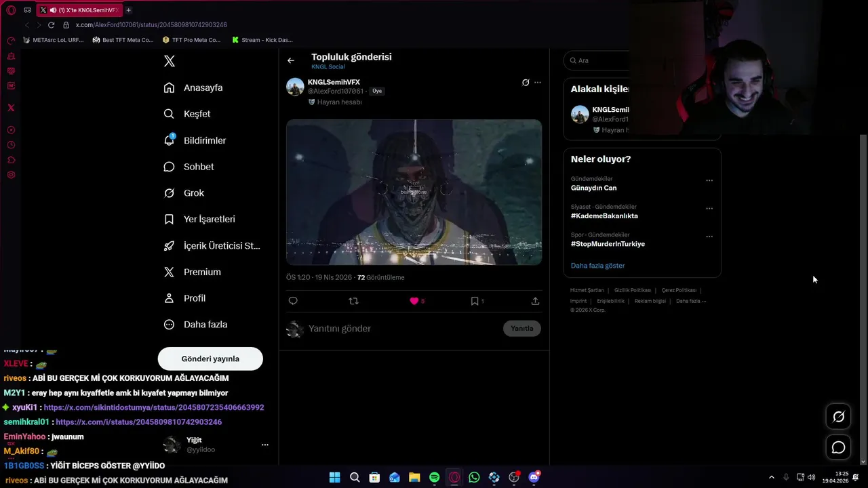Image resolution: width=868 pixels, height=488 pixels.
Task: Open Yer İşaretleri bookmarks
Action: coord(200,220)
